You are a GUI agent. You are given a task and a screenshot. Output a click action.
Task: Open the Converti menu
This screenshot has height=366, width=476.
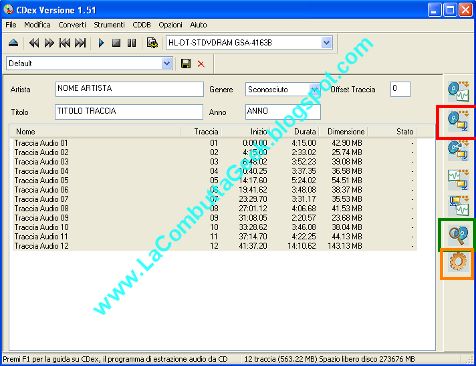coord(72,25)
